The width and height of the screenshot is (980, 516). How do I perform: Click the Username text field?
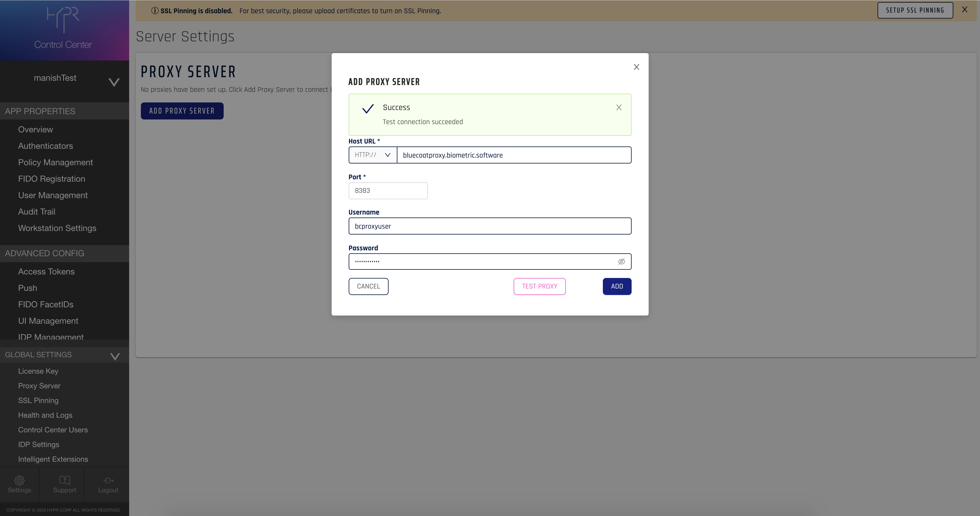click(490, 226)
